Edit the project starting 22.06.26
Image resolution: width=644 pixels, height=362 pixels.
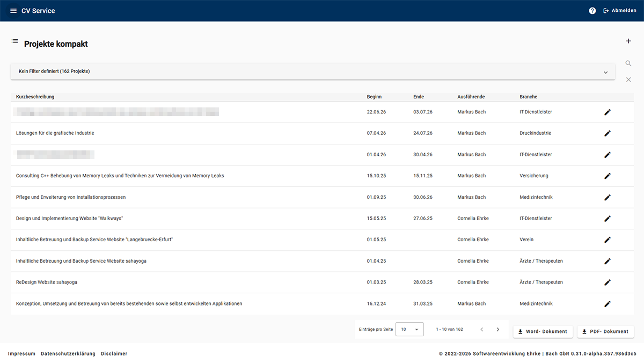coord(608,112)
